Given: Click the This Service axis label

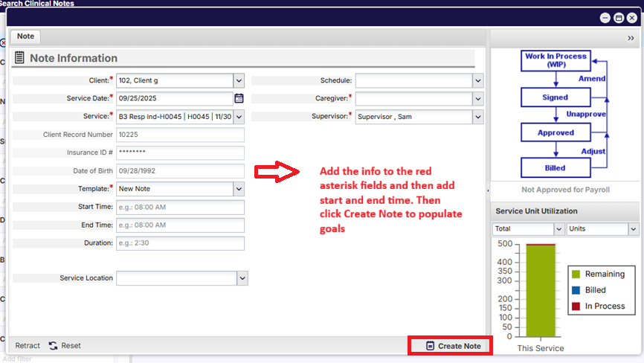Looking at the screenshot, I should pos(541,348).
